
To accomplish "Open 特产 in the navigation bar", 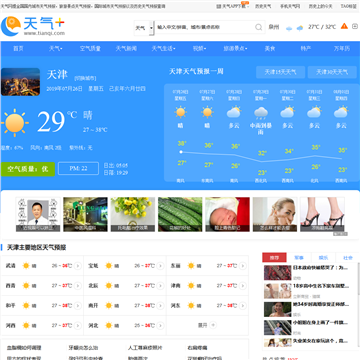I will click(306, 48).
